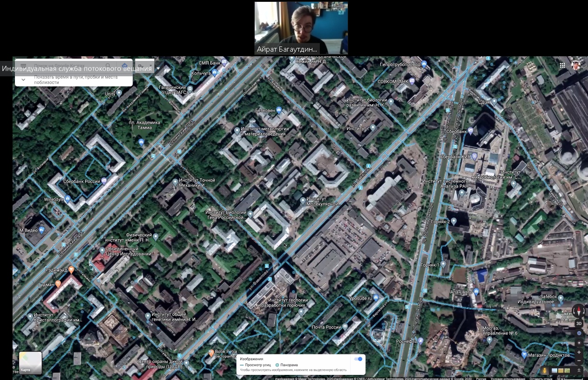Click the пл. Академика Тамма label
The image size is (588, 380).
[145, 125]
